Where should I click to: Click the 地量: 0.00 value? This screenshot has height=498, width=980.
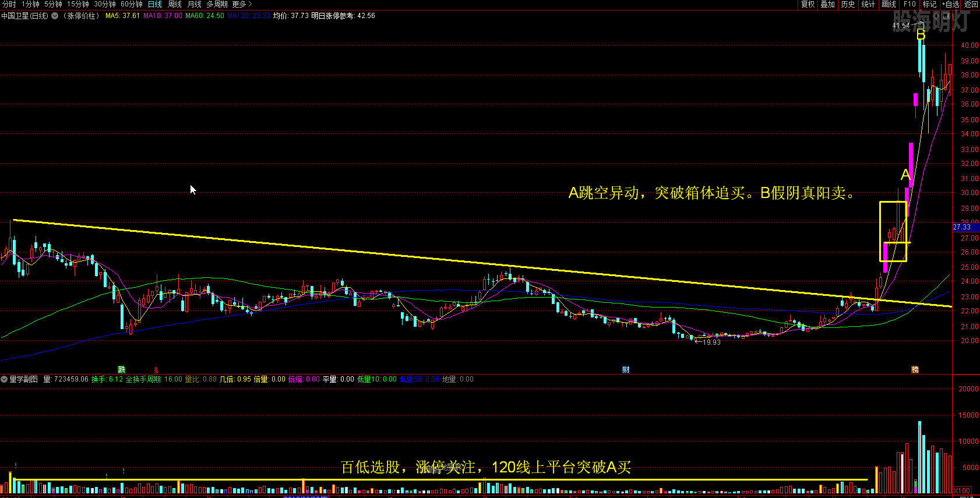click(458, 379)
